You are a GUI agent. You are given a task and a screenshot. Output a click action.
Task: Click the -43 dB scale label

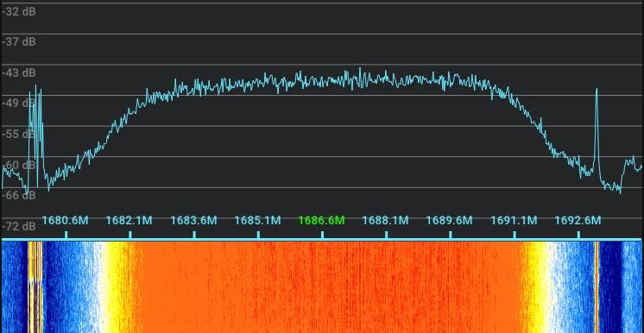click(x=19, y=73)
